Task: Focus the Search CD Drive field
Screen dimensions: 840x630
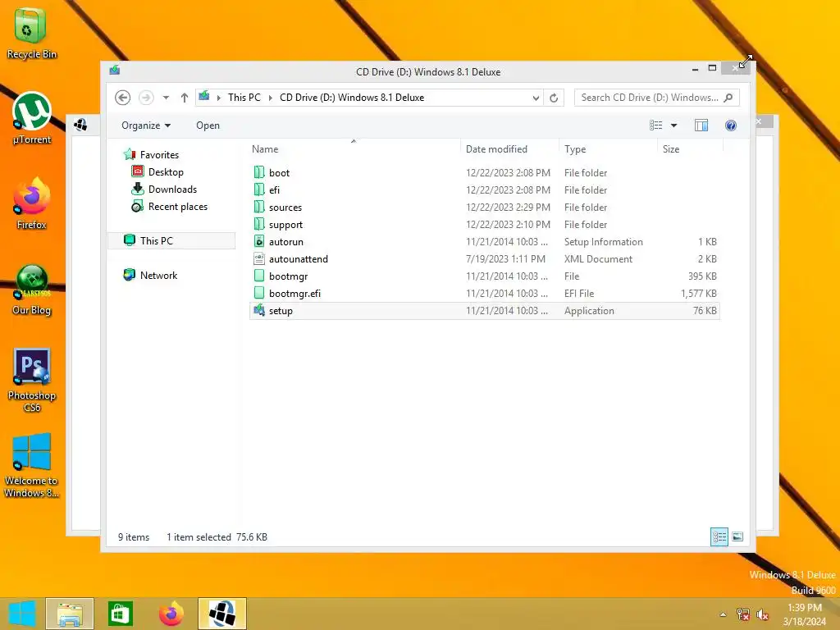Action: (650, 98)
